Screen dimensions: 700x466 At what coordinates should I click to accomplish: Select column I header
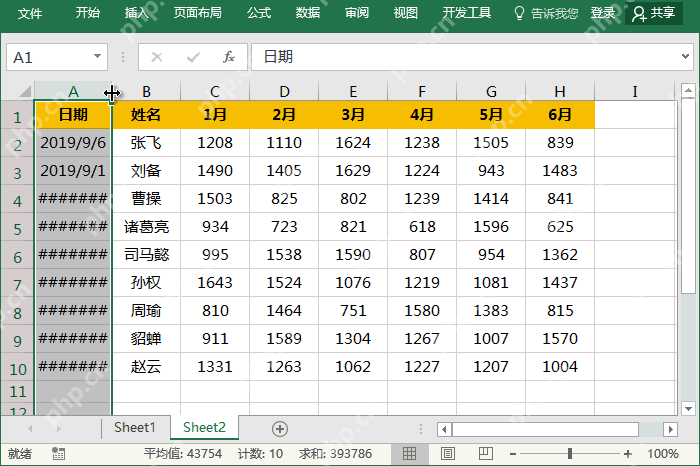click(635, 92)
